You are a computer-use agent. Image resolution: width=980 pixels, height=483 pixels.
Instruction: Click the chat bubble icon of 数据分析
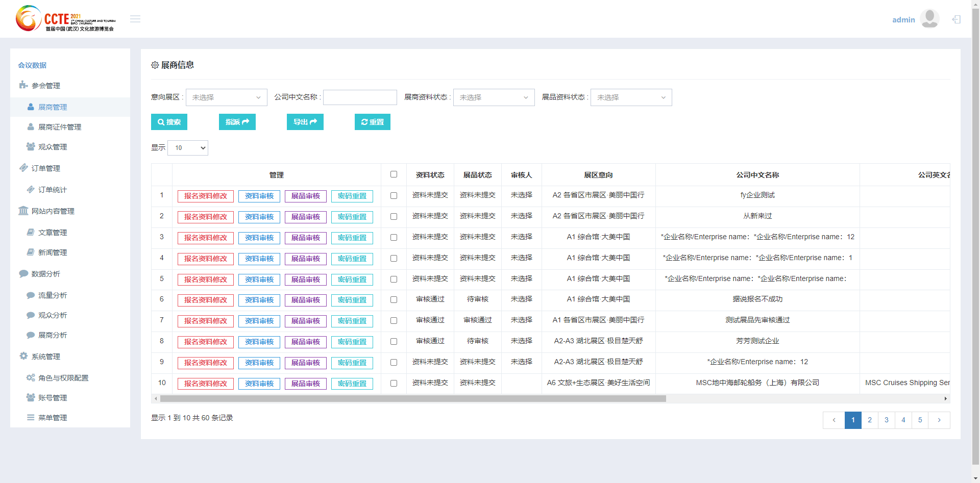click(x=23, y=273)
